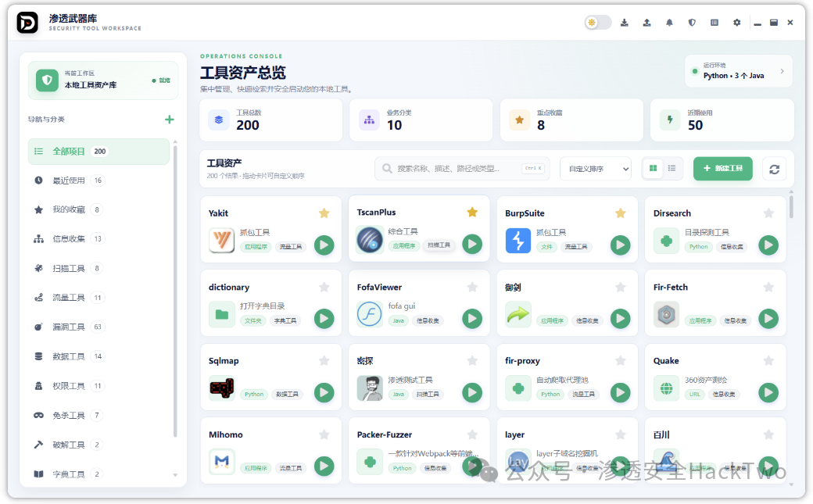Click the Quake globe icon

pos(666,388)
